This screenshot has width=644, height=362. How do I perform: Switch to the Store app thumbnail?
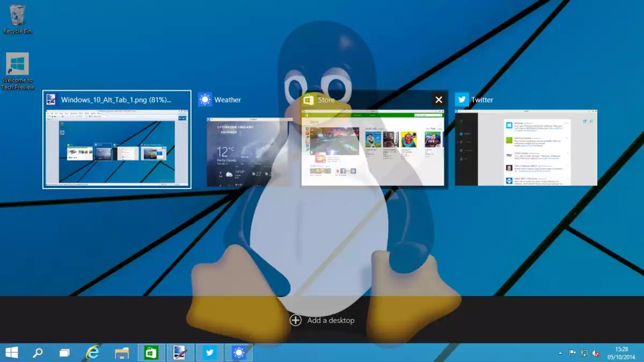coord(373,148)
